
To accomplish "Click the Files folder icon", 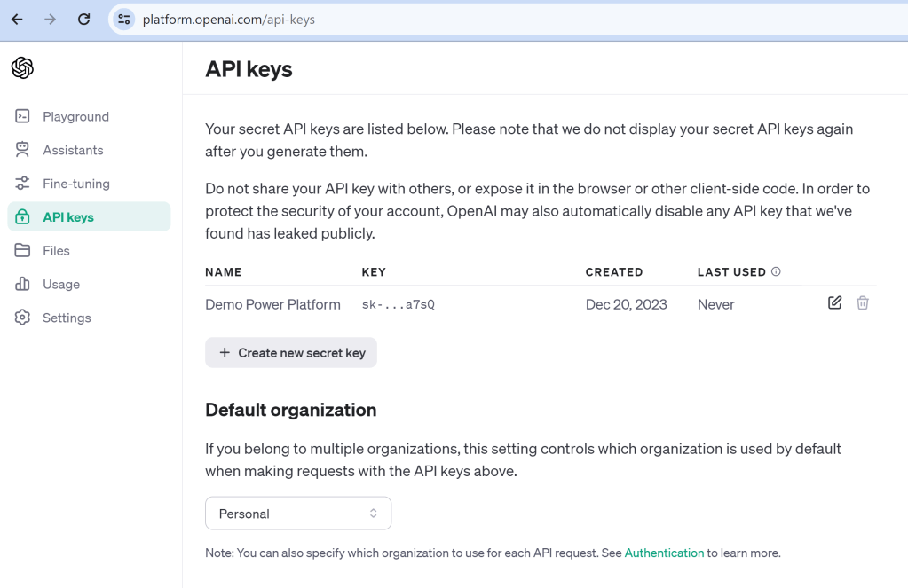I will point(23,251).
